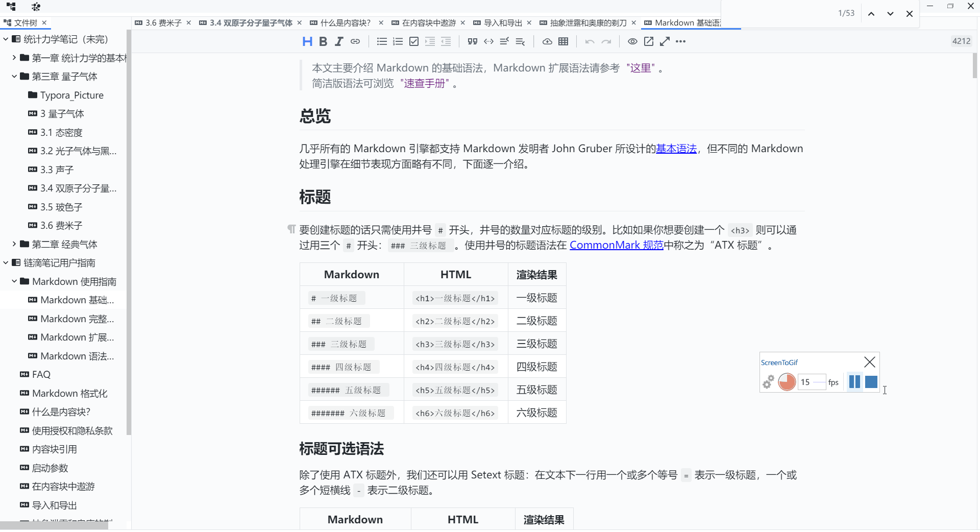Close the search find bar
Image resolution: width=980 pixels, height=532 pixels.
pyautogui.click(x=909, y=14)
